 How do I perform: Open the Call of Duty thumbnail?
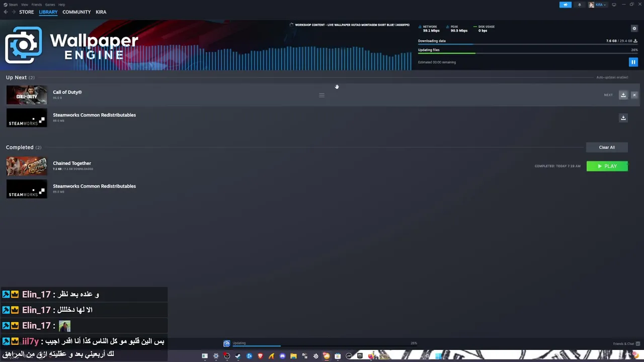pos(27,95)
